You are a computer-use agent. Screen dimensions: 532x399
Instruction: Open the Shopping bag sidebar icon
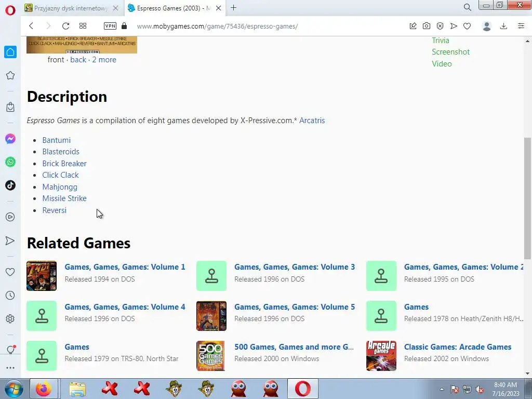[10, 107]
